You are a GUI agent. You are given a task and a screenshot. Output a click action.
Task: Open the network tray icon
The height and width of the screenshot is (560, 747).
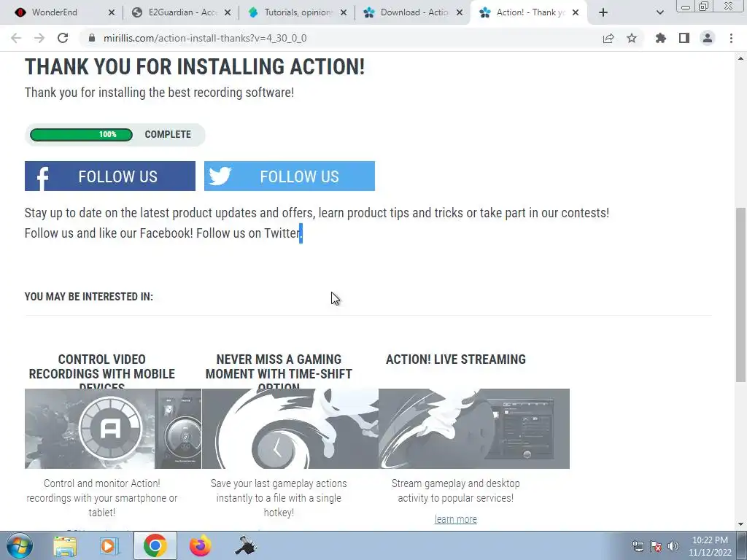click(x=638, y=546)
